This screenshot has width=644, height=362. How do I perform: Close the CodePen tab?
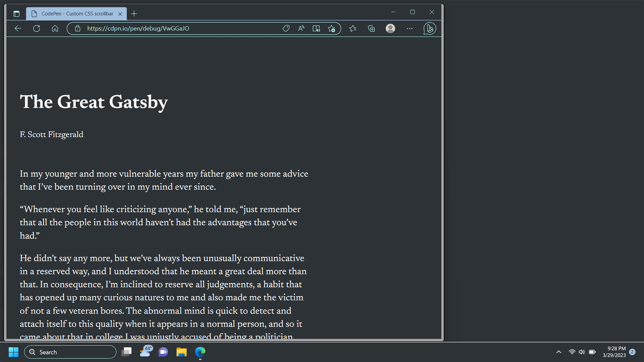[120, 14]
